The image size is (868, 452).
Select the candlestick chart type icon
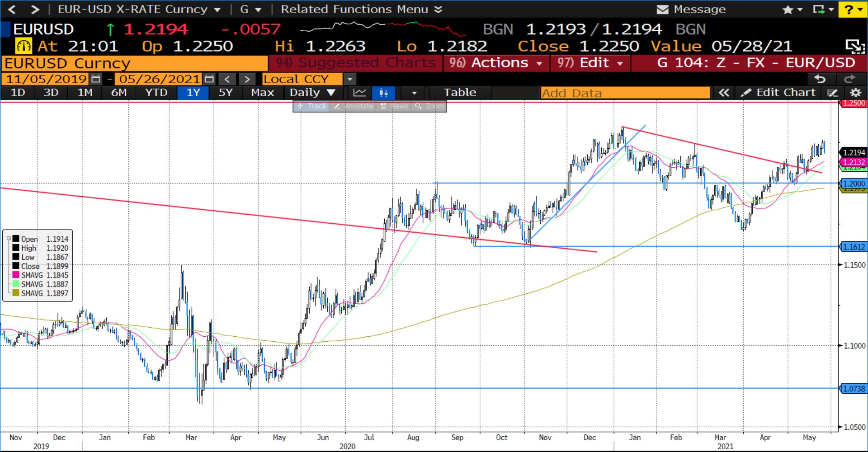(383, 93)
